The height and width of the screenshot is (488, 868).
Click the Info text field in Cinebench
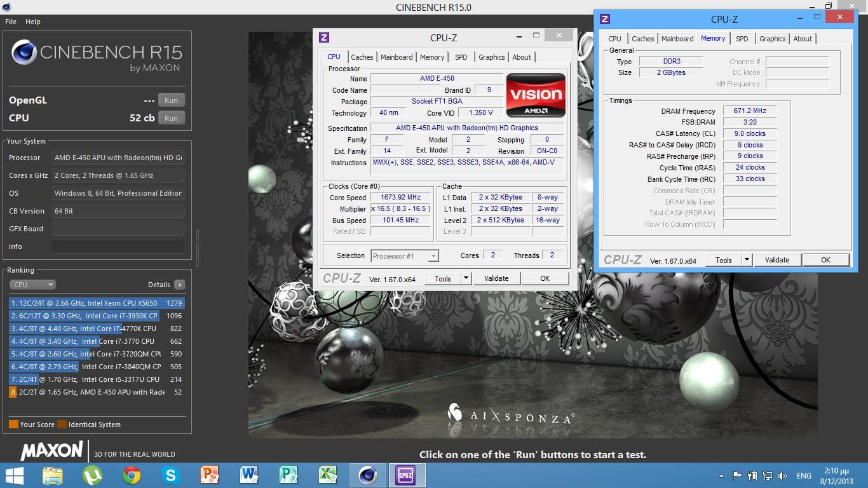pyautogui.click(x=118, y=247)
